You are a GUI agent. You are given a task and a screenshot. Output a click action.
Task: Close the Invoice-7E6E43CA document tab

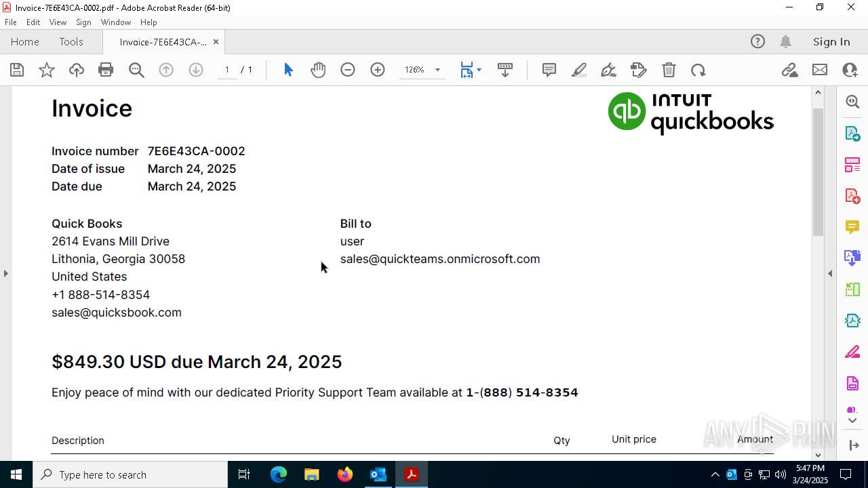(216, 41)
